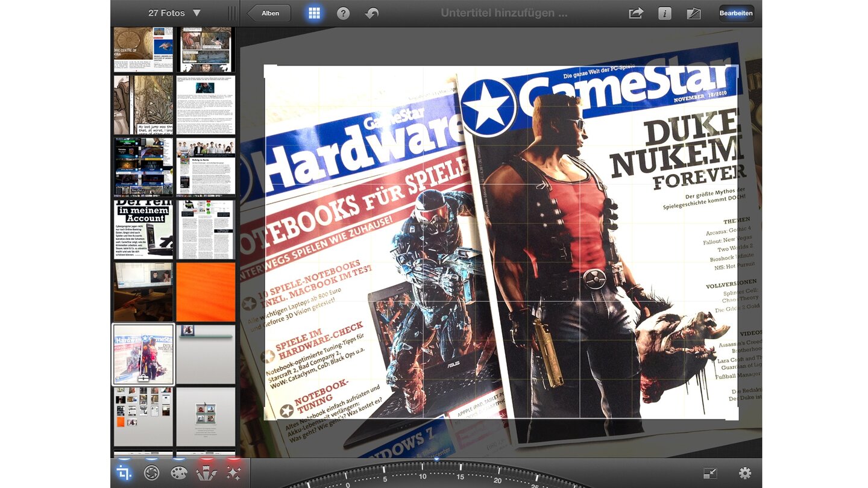The width and height of the screenshot is (868, 488).
Task: Select the photo grid screenshot thumbnail
Action: pos(143,416)
